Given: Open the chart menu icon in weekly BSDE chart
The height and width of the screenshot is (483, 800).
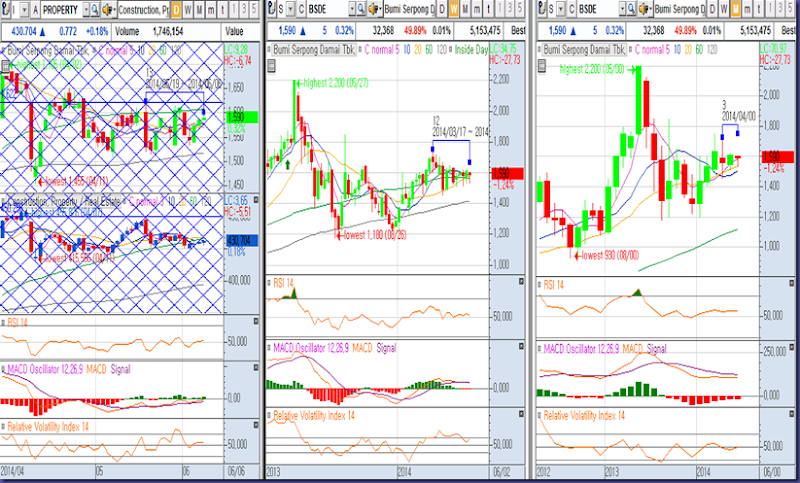Looking at the screenshot, I should 271,65.
